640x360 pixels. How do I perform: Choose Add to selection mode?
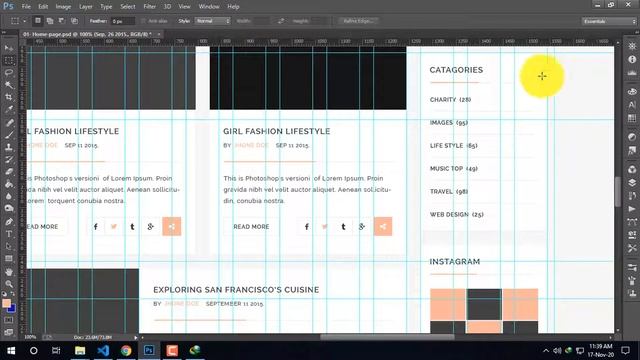tap(50, 21)
